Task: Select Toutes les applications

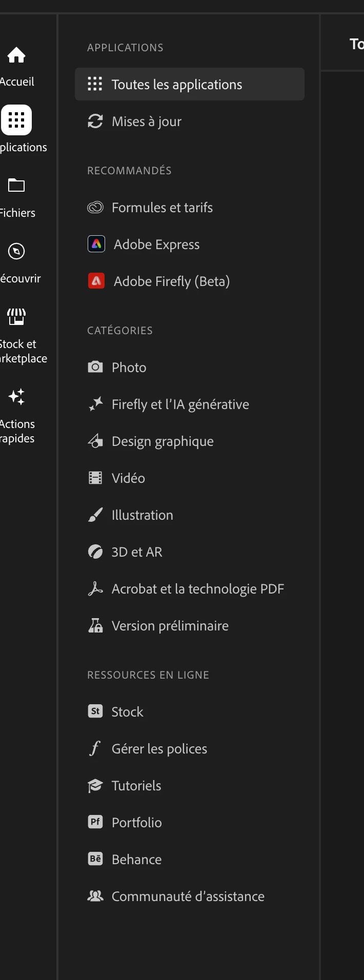Action: tap(190, 84)
